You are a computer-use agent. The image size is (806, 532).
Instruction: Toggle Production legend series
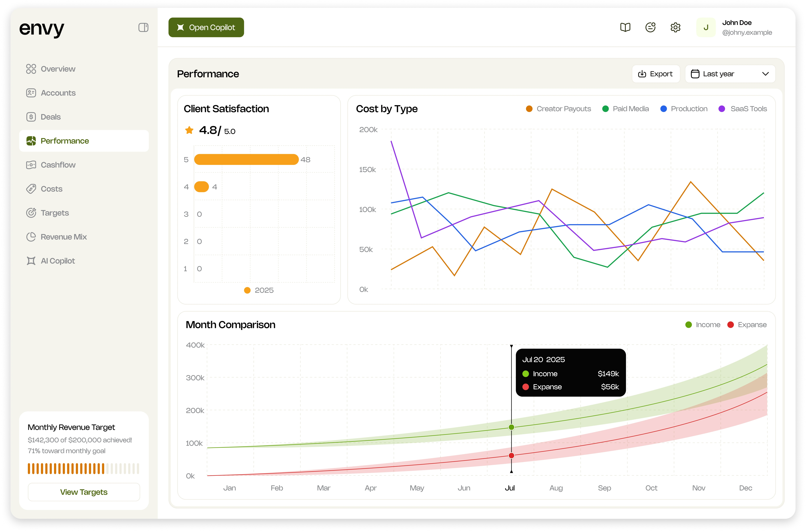[684, 109]
